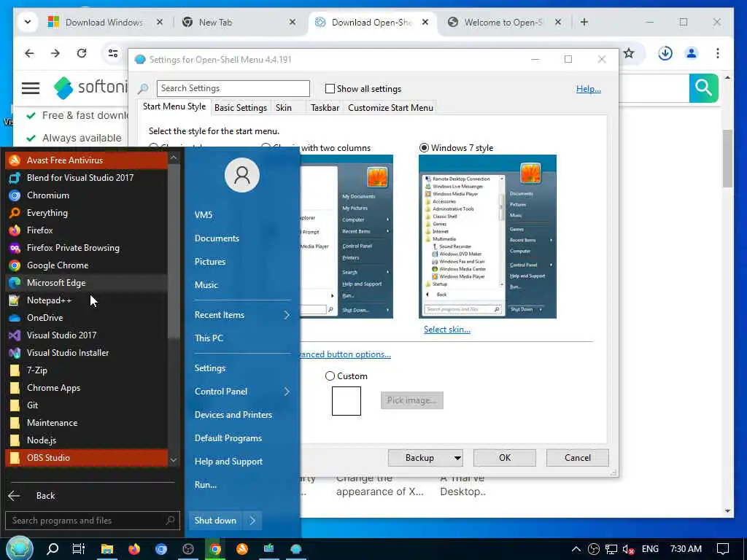747x560 pixels.
Task: Launch Google Chrome from start menu list
Action: point(86,265)
